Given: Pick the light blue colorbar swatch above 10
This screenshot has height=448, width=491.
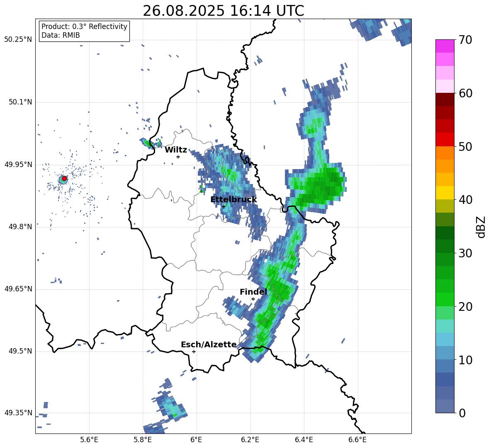Looking at the screenshot, I should (445, 353).
